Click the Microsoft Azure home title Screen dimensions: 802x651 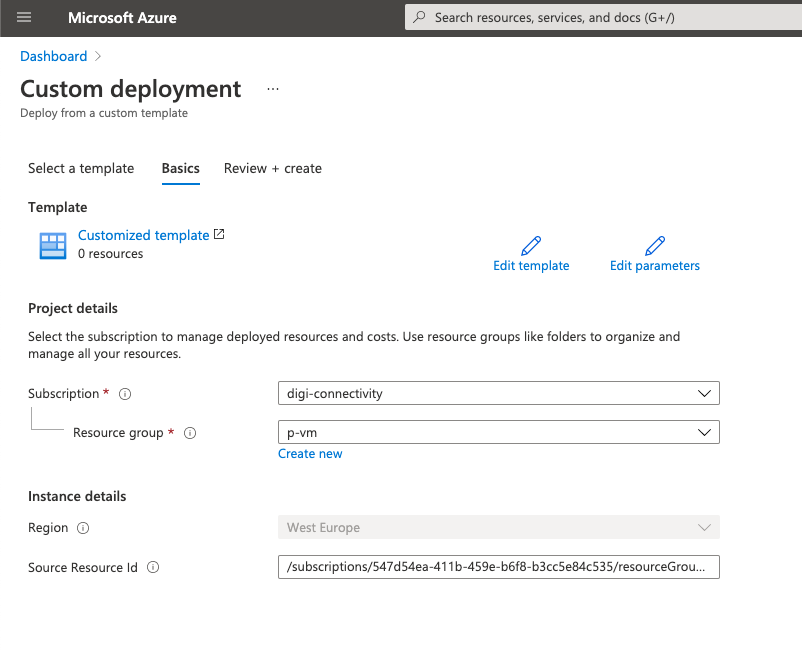[122, 18]
